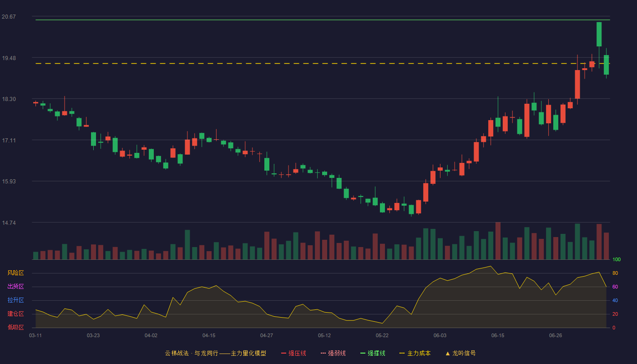
Task: Toggle the 主力成本 legend series
Action: [415, 353]
